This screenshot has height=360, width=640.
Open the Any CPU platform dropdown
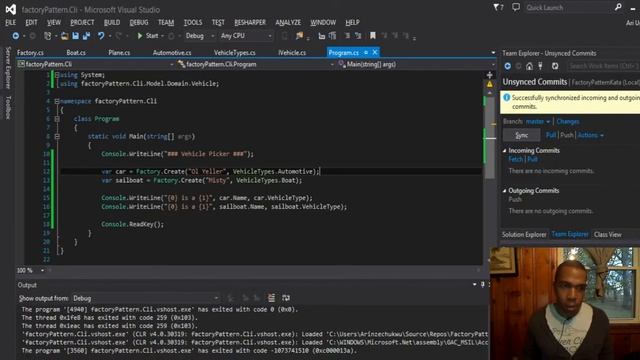[246, 36]
